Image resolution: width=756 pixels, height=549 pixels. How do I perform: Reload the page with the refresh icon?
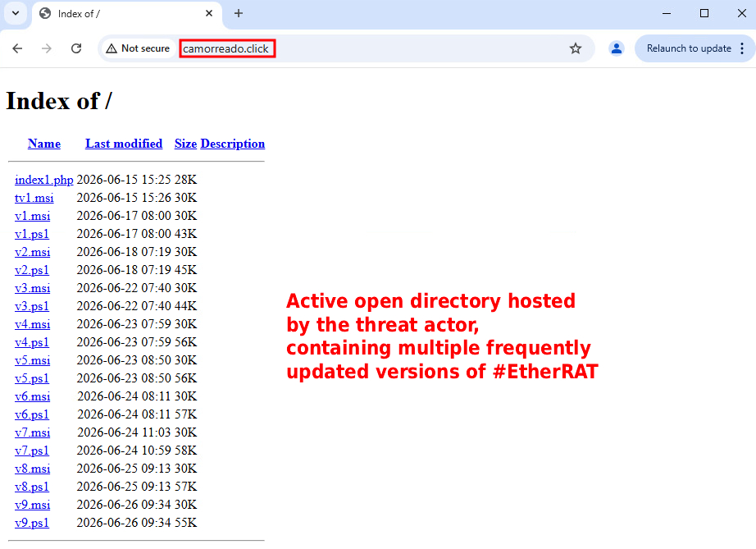point(76,48)
